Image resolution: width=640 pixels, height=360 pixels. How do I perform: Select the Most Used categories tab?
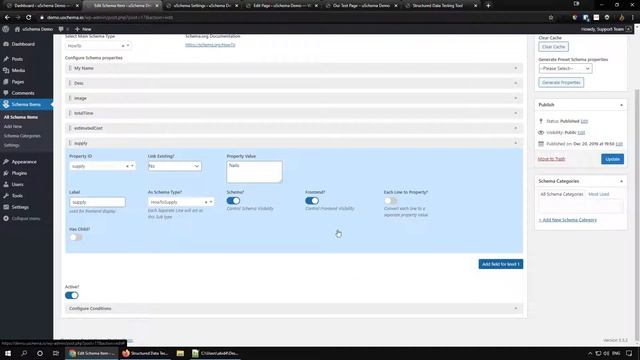(598, 194)
